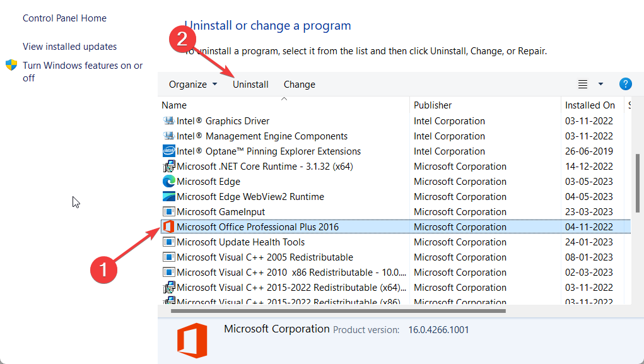Select Microsoft Visual C++ 2010 x86 Redistributable entry

click(x=291, y=273)
